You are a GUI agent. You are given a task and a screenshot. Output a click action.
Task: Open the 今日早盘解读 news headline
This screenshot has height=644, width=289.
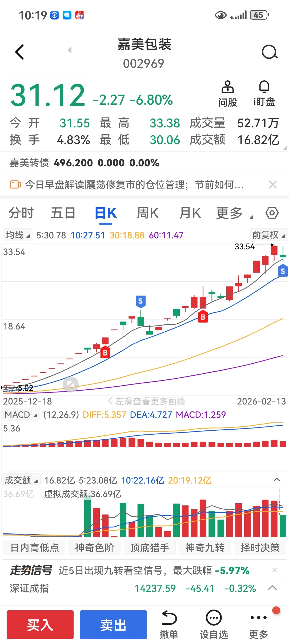134,184
